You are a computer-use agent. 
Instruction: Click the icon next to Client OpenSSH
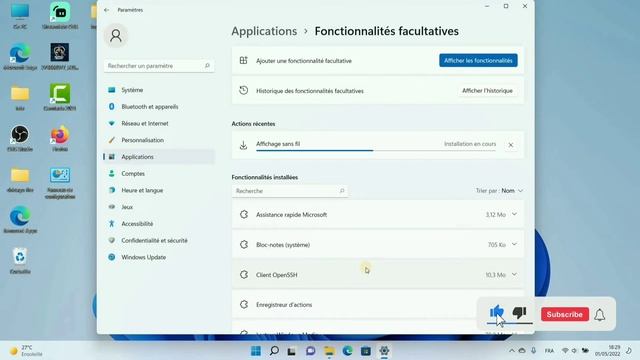(244, 275)
